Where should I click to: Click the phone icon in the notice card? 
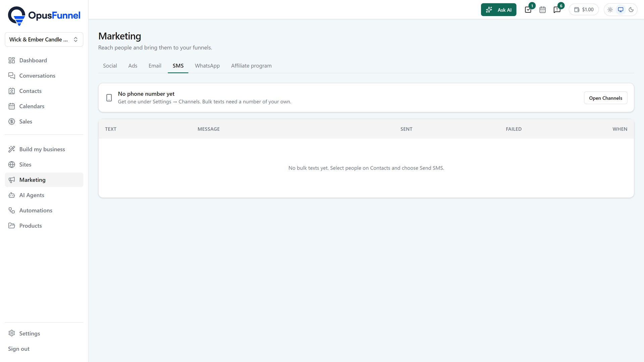[109, 98]
